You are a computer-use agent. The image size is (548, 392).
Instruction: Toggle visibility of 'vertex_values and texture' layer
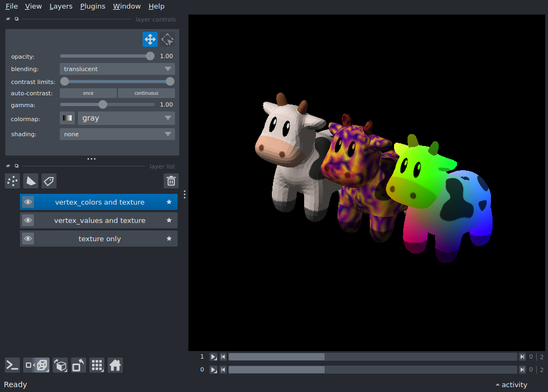[x=28, y=221]
